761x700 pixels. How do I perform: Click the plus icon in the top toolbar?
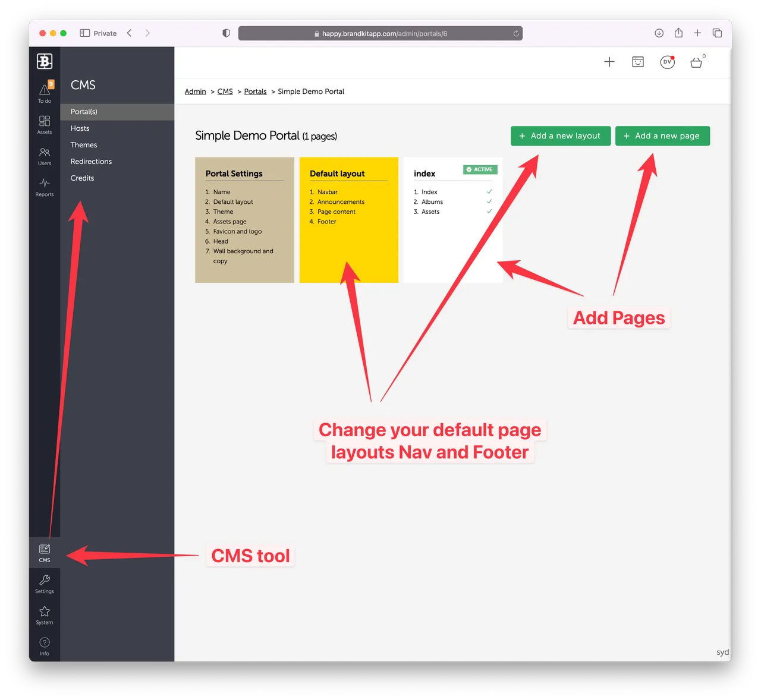pos(609,62)
